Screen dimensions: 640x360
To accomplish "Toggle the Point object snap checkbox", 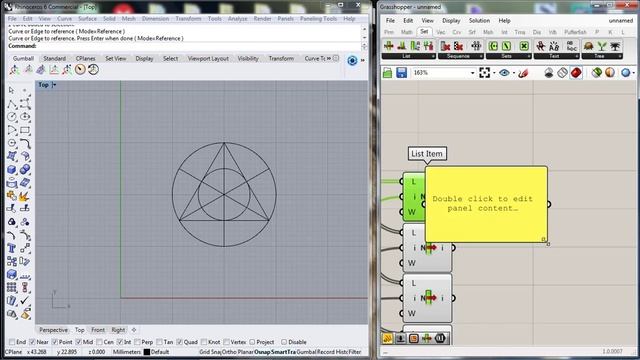I will 55,342.
